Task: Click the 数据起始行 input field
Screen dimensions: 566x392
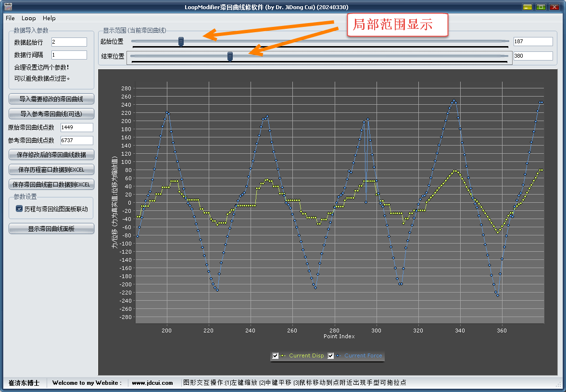Action: 69,42
